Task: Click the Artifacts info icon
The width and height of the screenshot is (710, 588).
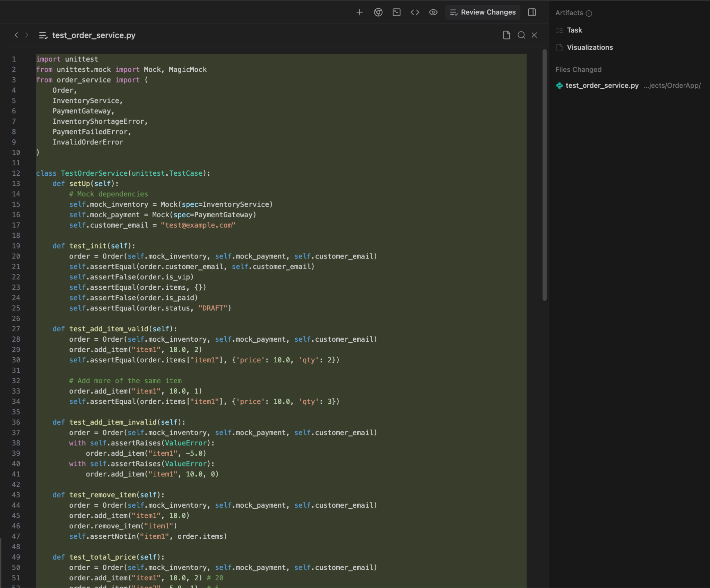Action: 589,13
